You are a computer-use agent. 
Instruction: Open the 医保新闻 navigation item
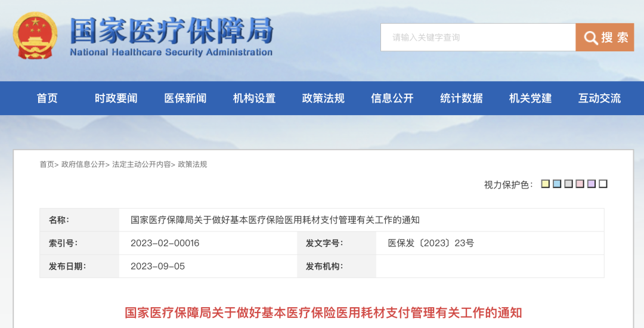(x=185, y=98)
